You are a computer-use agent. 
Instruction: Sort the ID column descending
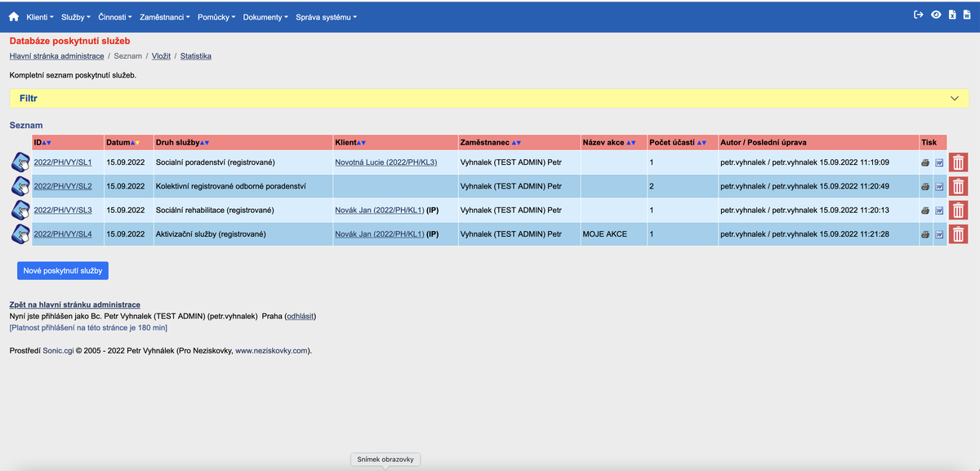click(47, 142)
